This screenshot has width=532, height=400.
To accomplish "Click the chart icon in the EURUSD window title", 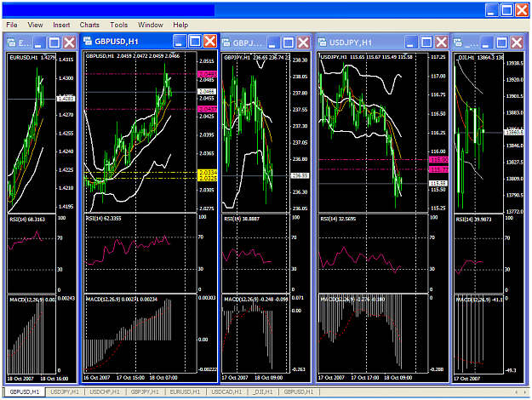I will click(12, 43).
